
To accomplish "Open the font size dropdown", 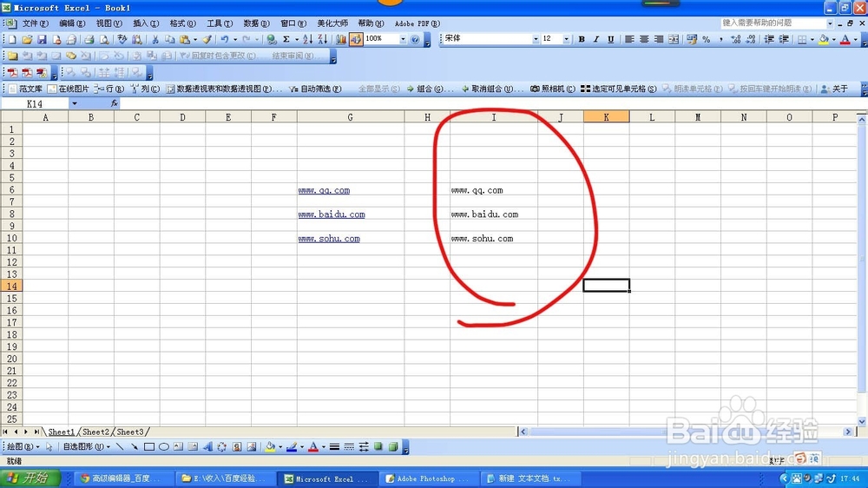I will (x=566, y=39).
